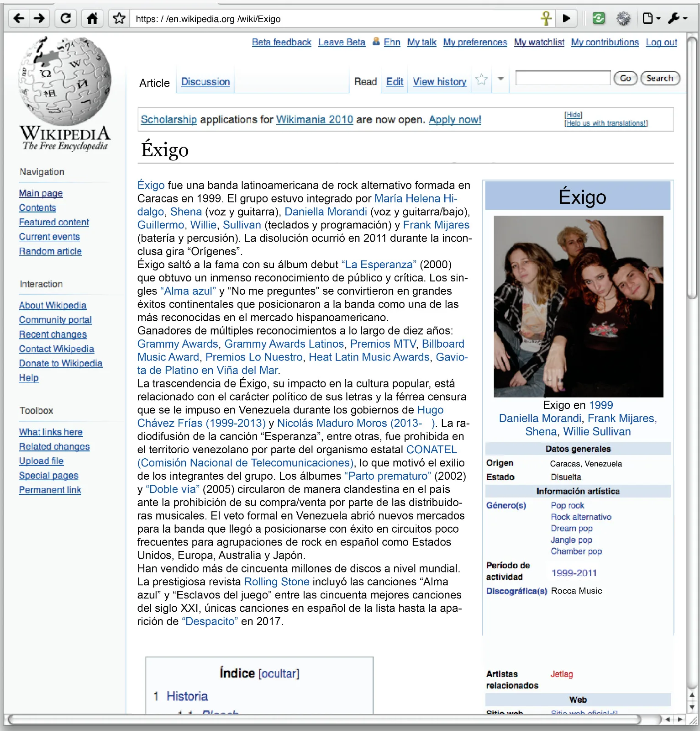Hide the Wikimania scholarship banner

pyautogui.click(x=573, y=115)
